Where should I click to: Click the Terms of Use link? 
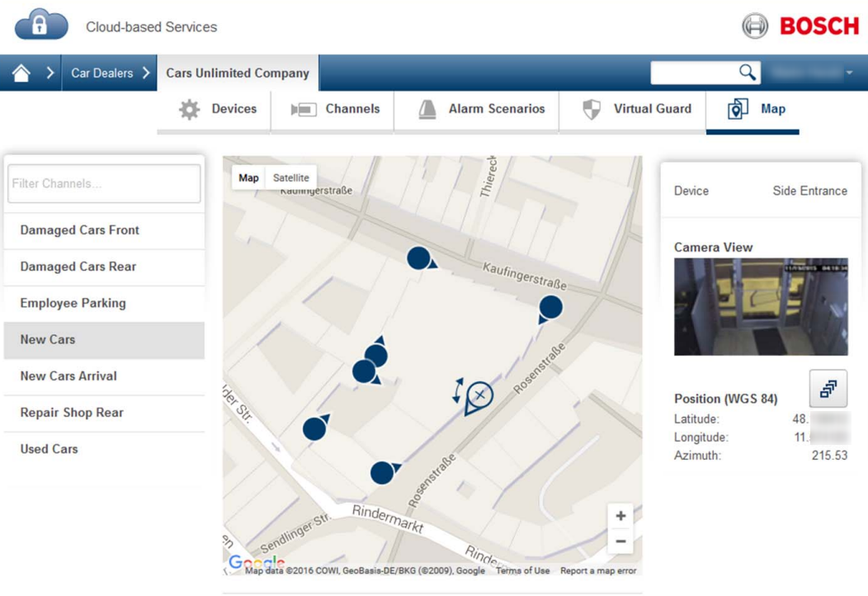[522, 570]
